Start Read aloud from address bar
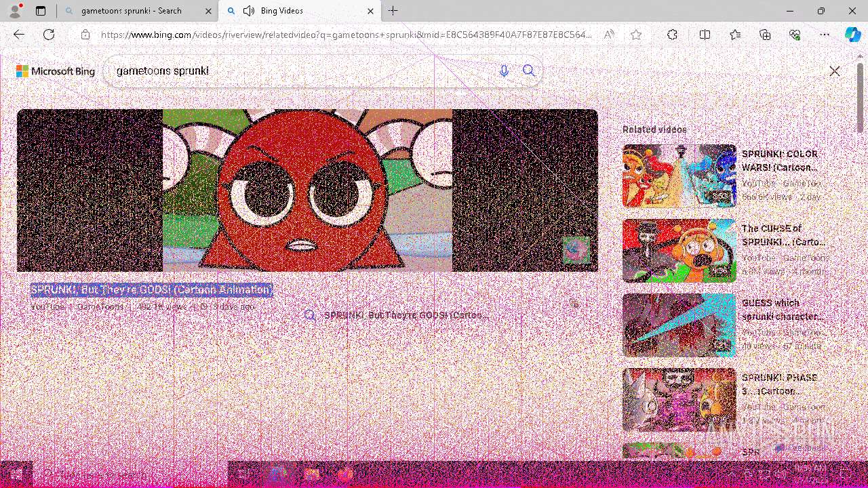 click(x=610, y=35)
